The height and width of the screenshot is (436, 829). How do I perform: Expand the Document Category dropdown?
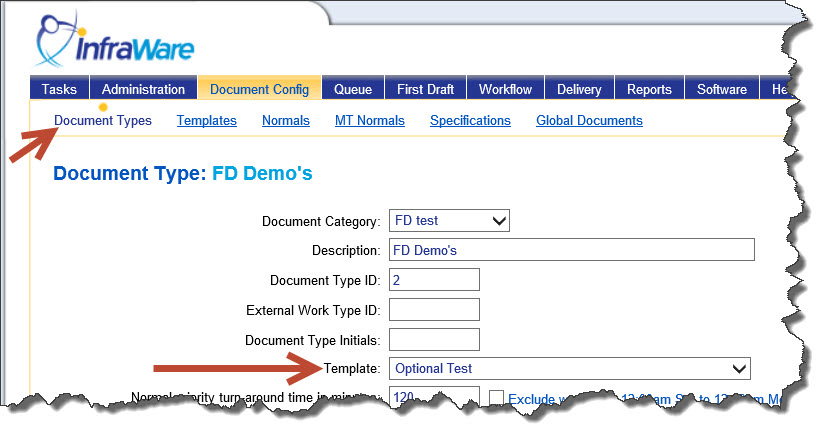click(x=449, y=220)
